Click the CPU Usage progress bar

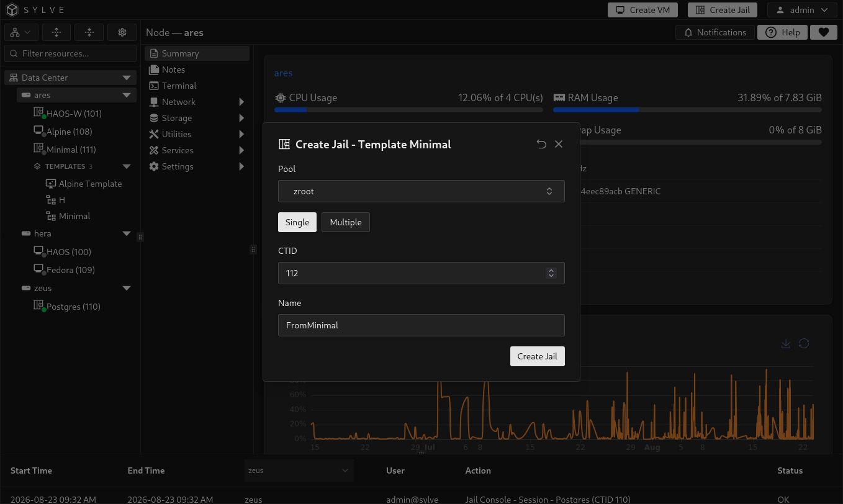[408, 110]
